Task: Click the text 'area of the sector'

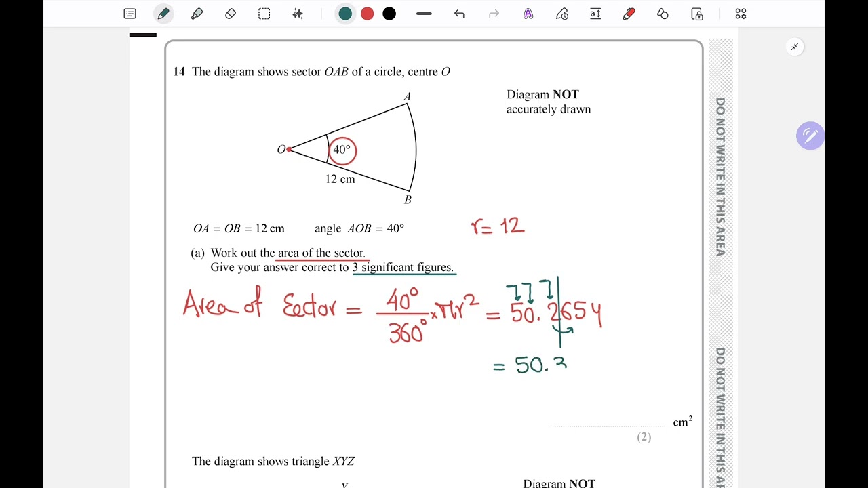Action: pos(321,253)
